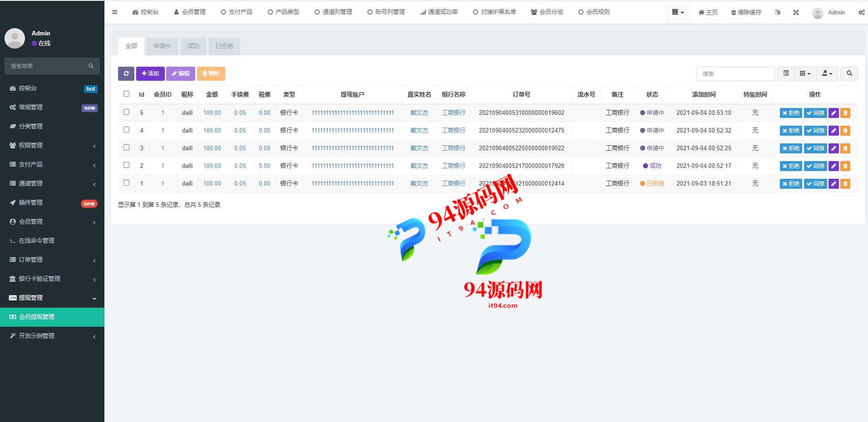Check the checkbox for row Id 4

tap(127, 130)
